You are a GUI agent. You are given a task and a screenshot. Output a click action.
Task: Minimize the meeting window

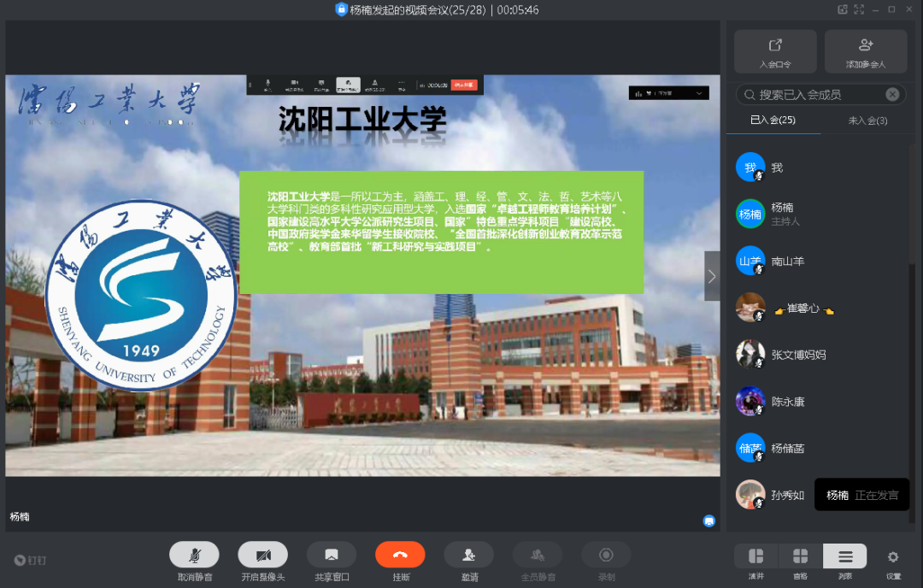(x=876, y=9)
